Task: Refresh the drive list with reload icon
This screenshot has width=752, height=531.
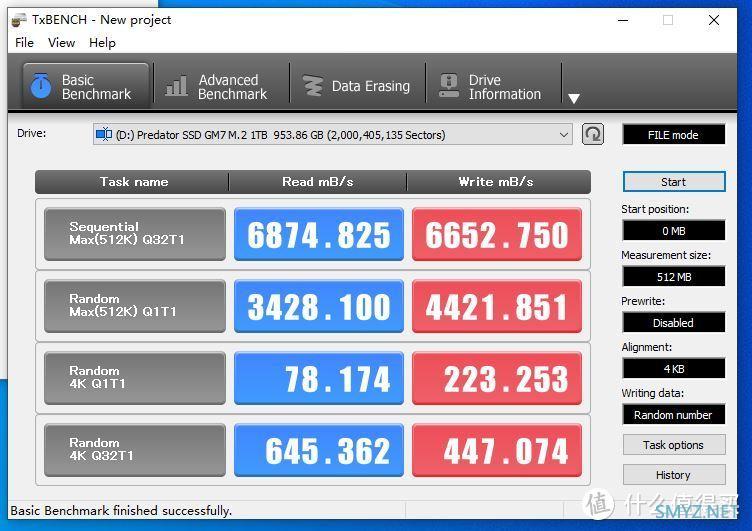Action: 593,134
